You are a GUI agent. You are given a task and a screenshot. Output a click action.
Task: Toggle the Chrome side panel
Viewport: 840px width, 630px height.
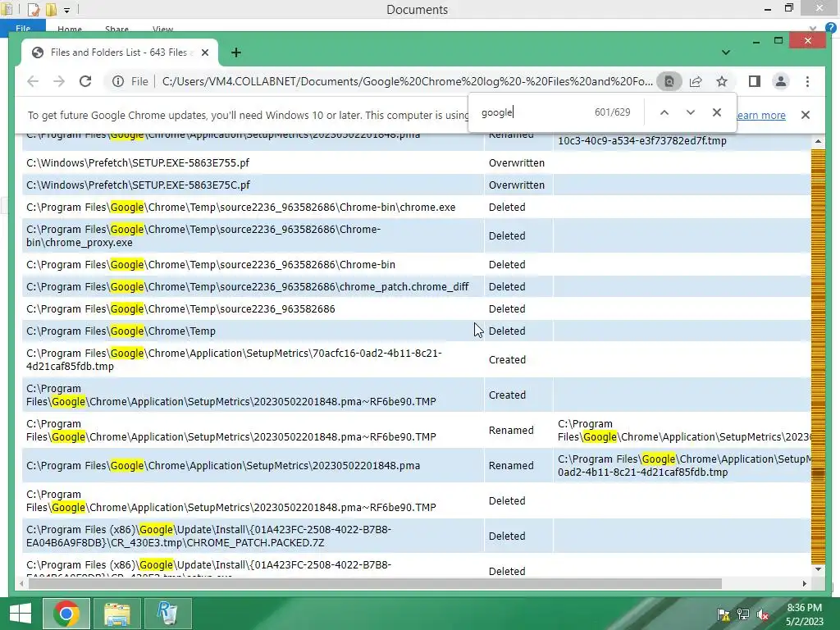point(755,81)
